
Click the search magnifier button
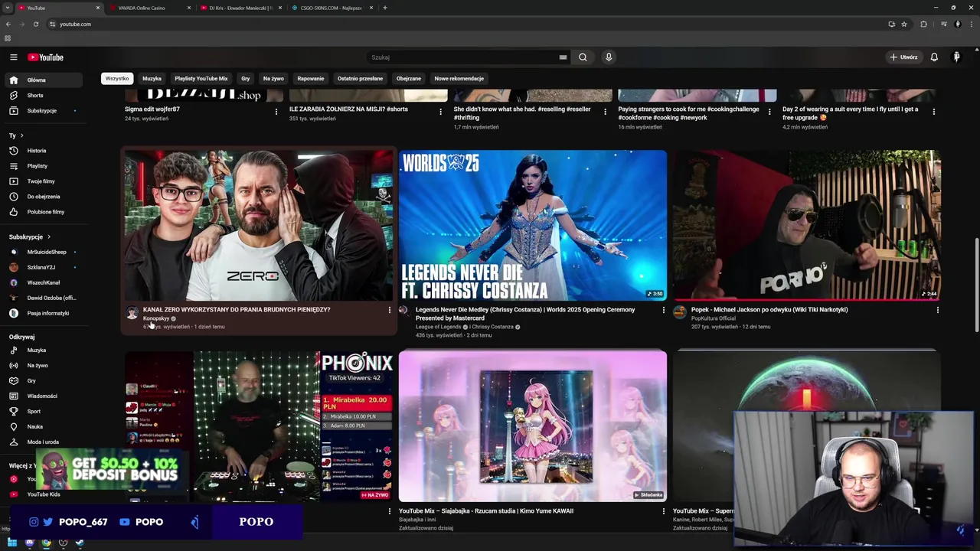[x=583, y=57]
